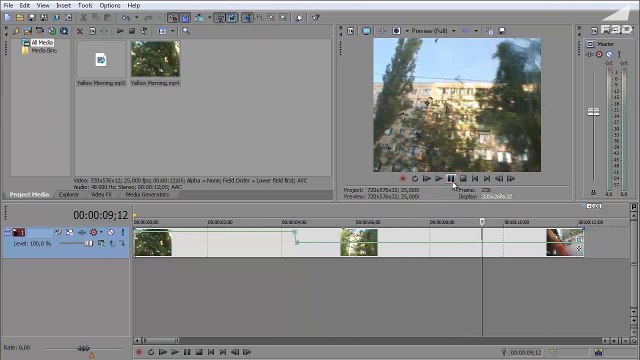
Task: Open the Edit menu
Action: [x=24, y=6]
